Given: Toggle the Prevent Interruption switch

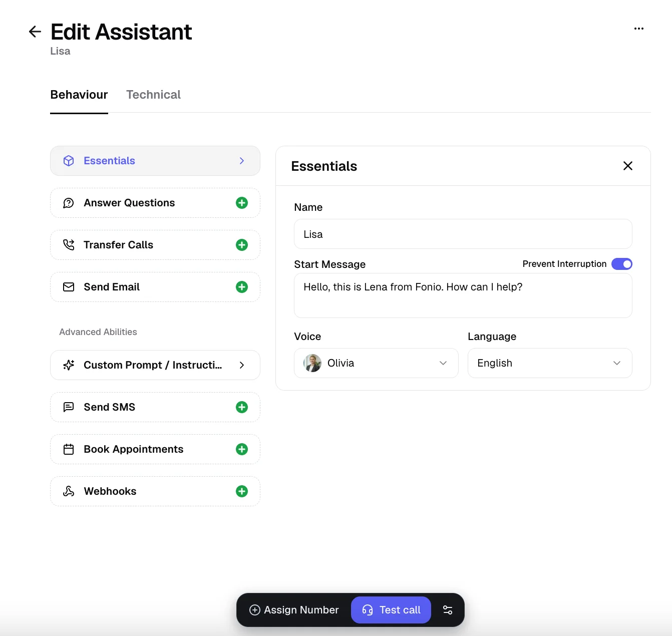Looking at the screenshot, I should (622, 264).
